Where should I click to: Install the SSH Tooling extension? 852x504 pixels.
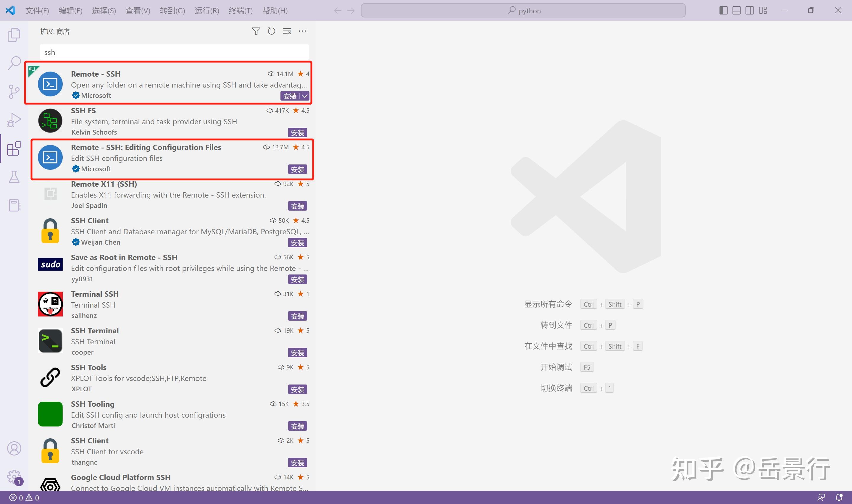298,426
